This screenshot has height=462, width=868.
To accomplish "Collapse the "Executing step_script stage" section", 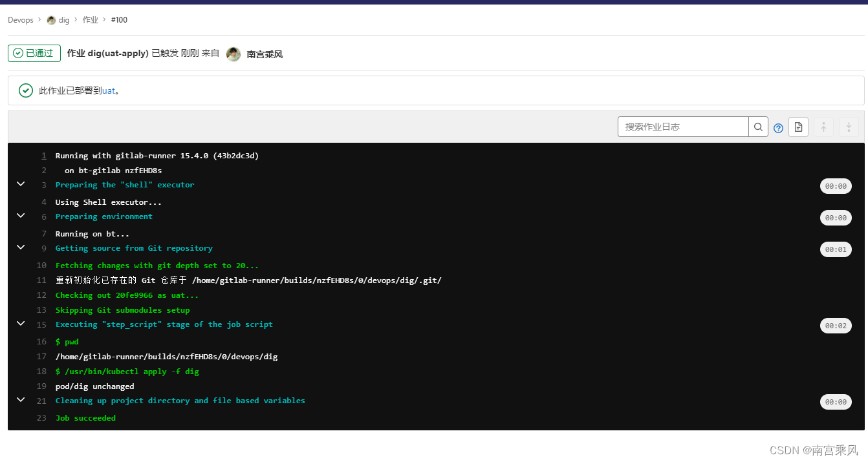I will point(20,323).
